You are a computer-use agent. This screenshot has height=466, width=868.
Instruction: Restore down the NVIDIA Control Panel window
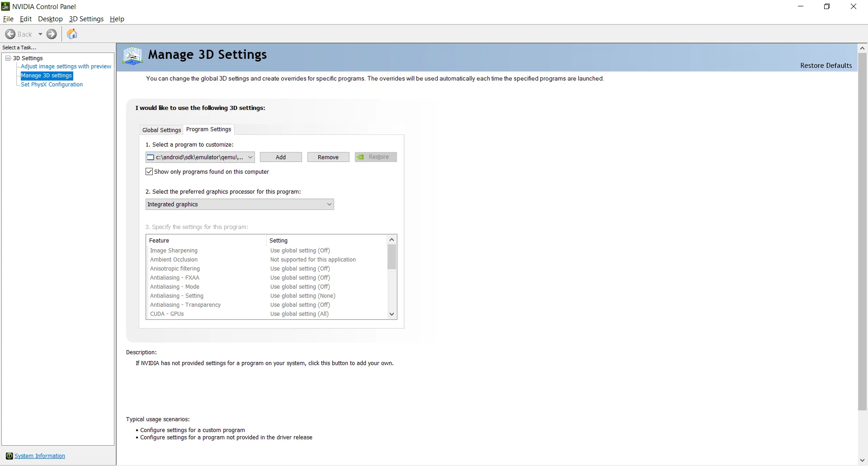point(827,6)
